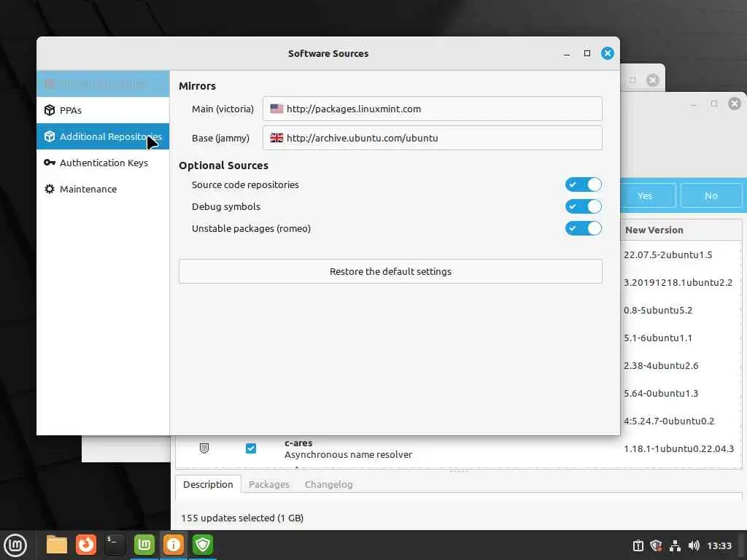The image size is (747, 560).
Task: Click Yes in the Update Manager banner
Action: 648,195
